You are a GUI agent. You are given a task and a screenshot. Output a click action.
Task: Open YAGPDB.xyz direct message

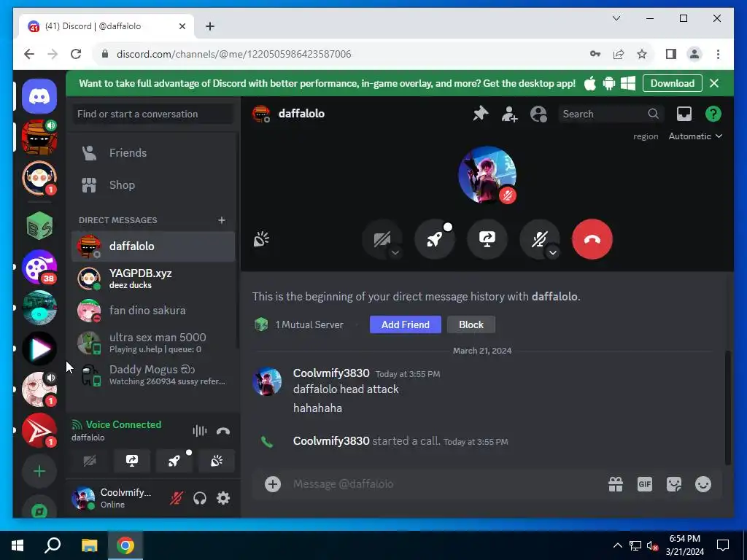[x=153, y=279]
